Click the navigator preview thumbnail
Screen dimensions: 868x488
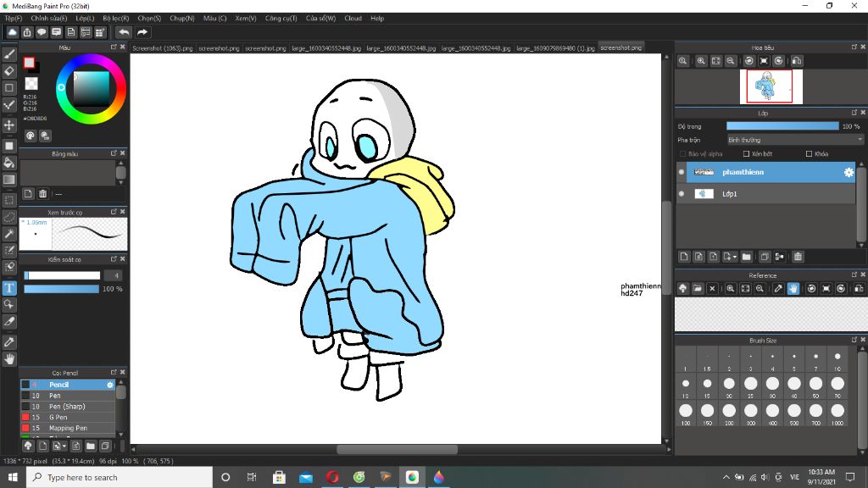(x=771, y=86)
